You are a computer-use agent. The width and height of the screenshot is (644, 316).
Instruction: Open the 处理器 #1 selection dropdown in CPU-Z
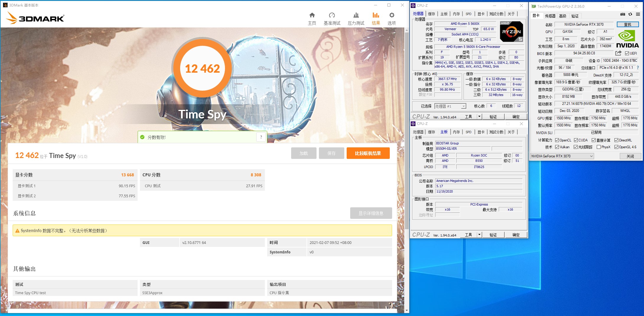point(450,106)
